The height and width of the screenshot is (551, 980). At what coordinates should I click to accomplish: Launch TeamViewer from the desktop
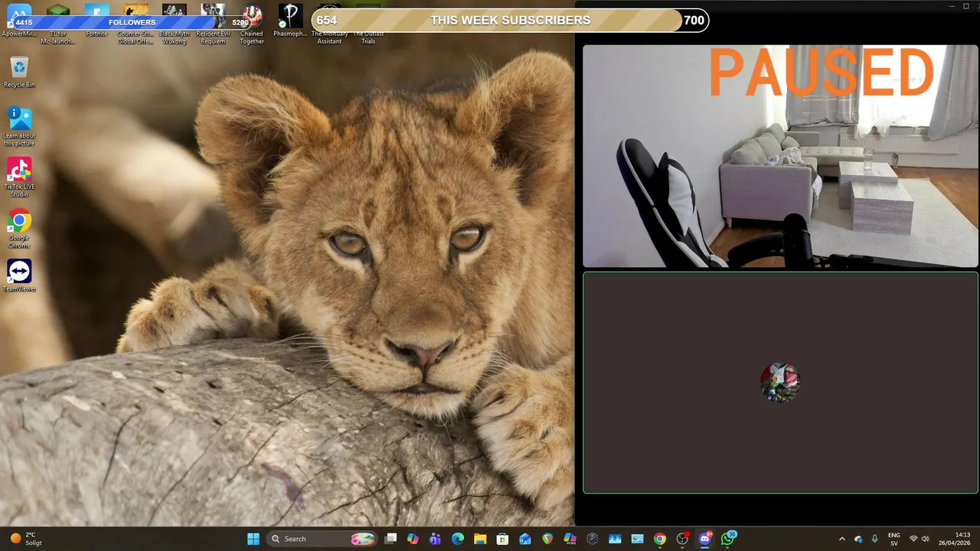tap(19, 275)
